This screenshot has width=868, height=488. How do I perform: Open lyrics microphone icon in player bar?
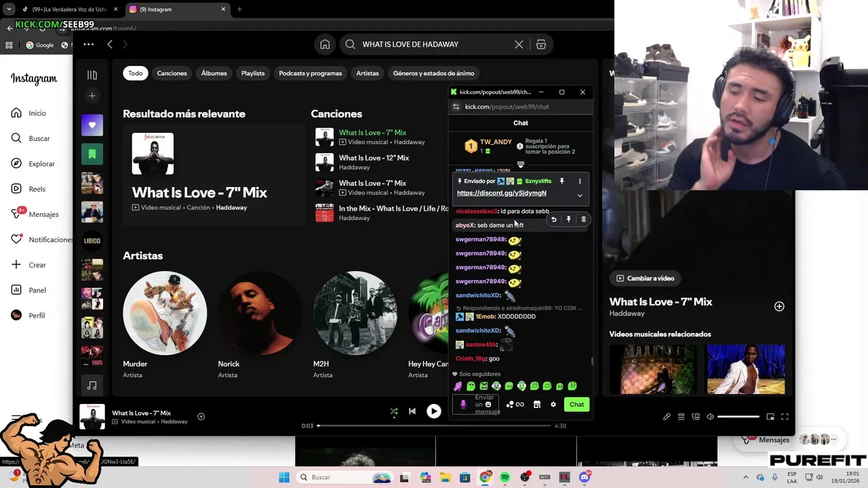[x=667, y=417]
